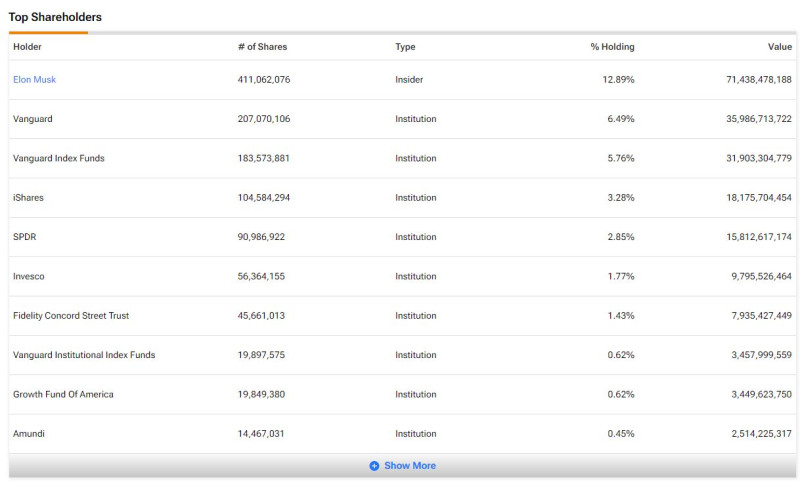This screenshot has width=800, height=482.
Task: Click Institution type in the Amundi row
Action: click(x=416, y=434)
